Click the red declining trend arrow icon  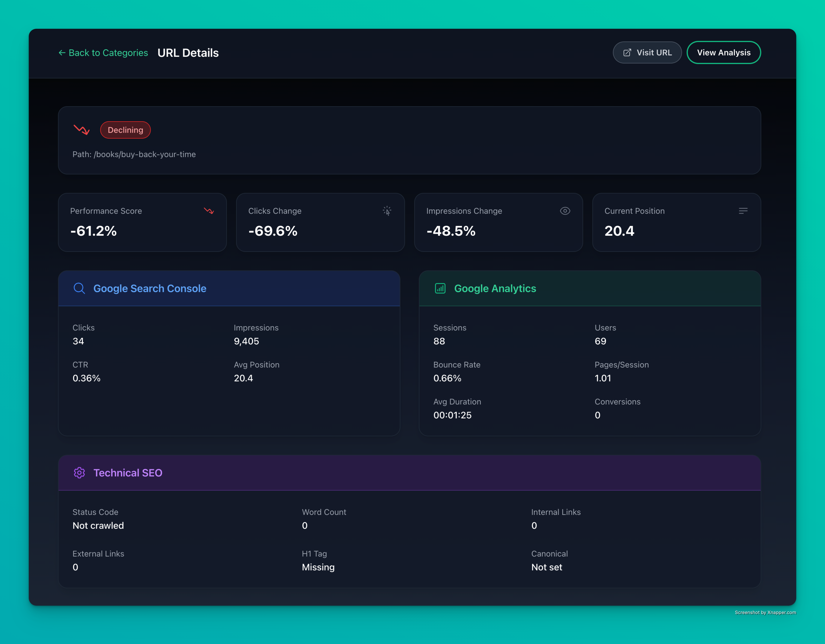pos(81,130)
